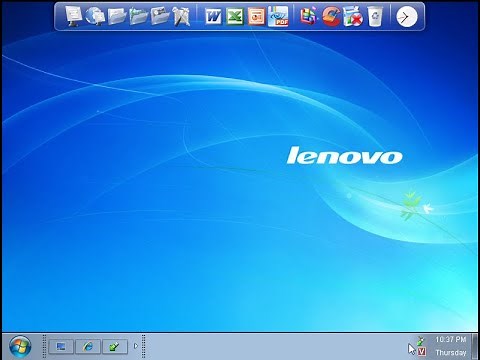Click the Thursday day label
Screen dimensions: 480x360
(x=451, y=352)
